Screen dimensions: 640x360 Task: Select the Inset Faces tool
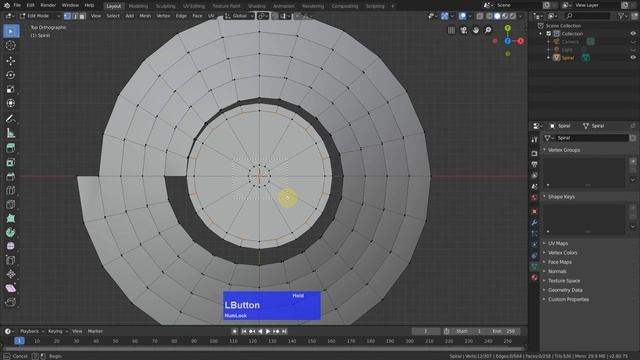pos(11,162)
